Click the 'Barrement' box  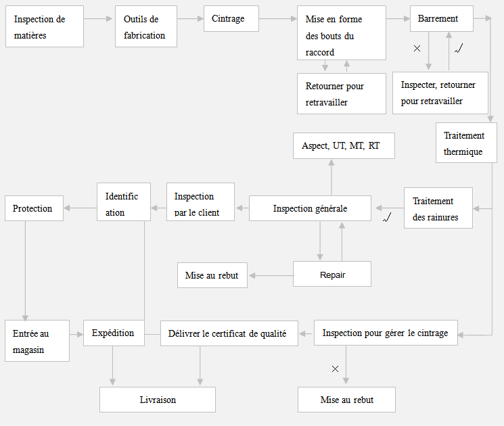point(441,19)
